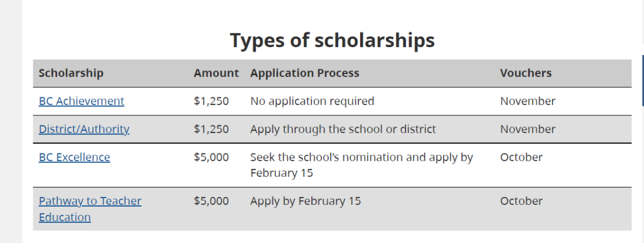Screen dimensions: 644x243
Task: Click "Apply through the school or district" text
Action: coord(343,129)
